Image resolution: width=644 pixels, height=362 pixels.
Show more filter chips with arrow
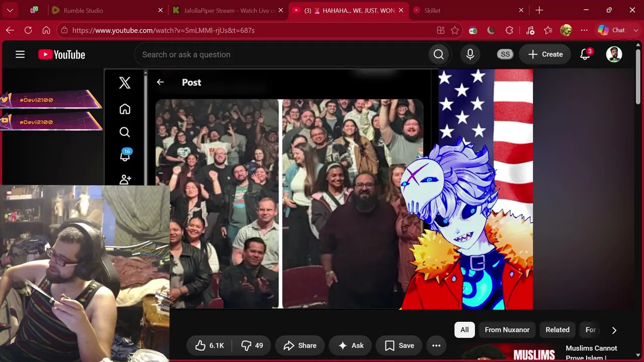point(614,330)
